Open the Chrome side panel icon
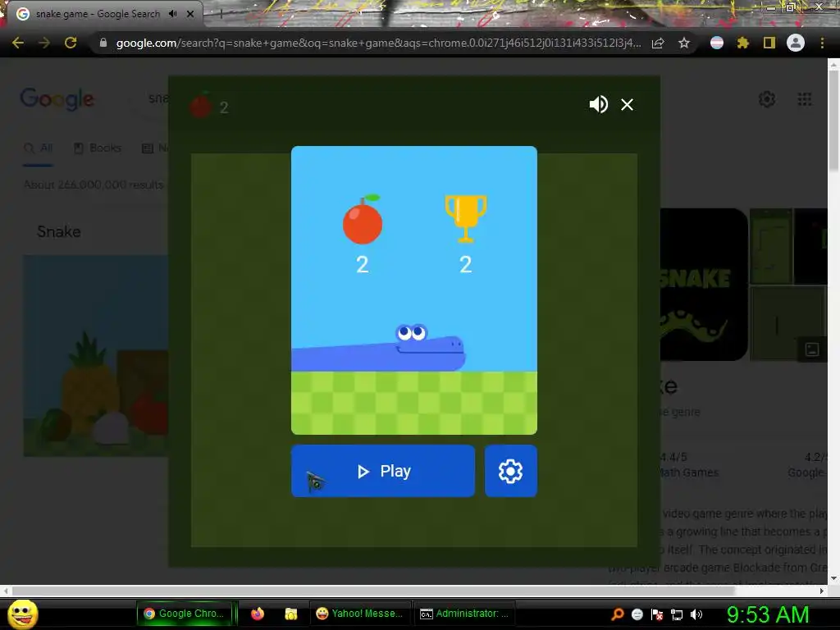 click(x=769, y=43)
